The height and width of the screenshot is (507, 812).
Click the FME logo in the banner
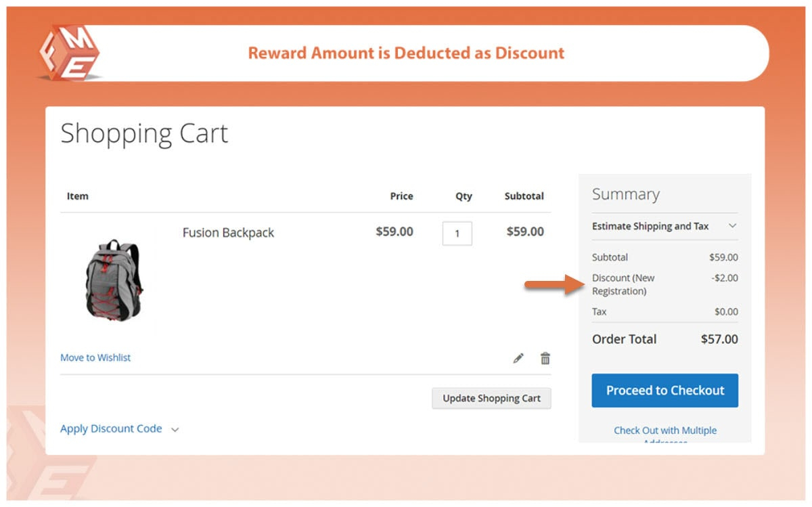coord(69,53)
